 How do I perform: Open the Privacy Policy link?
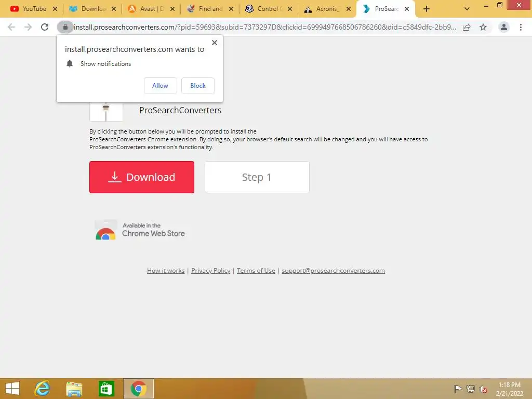pos(211,270)
